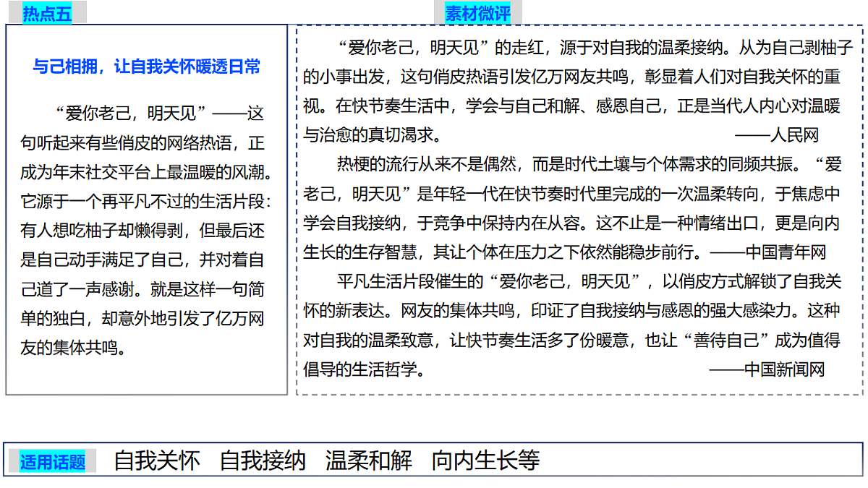Select the topic "温柔和解" in bottom bar
The width and height of the screenshot is (868, 488).
tap(369, 461)
